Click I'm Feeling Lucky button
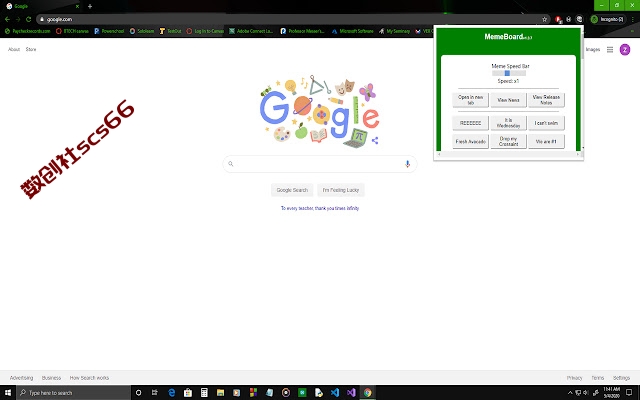The width and height of the screenshot is (640, 400). (x=341, y=190)
